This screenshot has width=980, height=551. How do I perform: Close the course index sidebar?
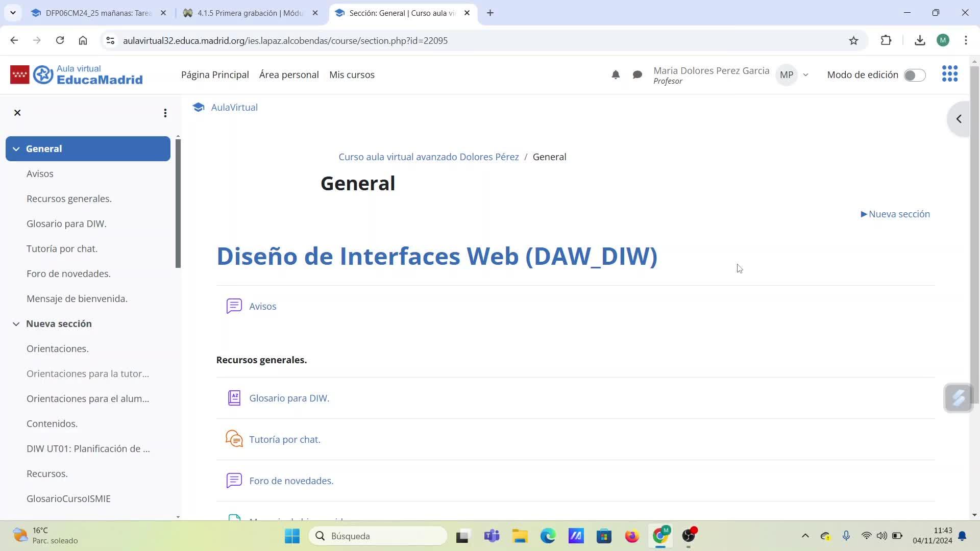[x=17, y=113]
